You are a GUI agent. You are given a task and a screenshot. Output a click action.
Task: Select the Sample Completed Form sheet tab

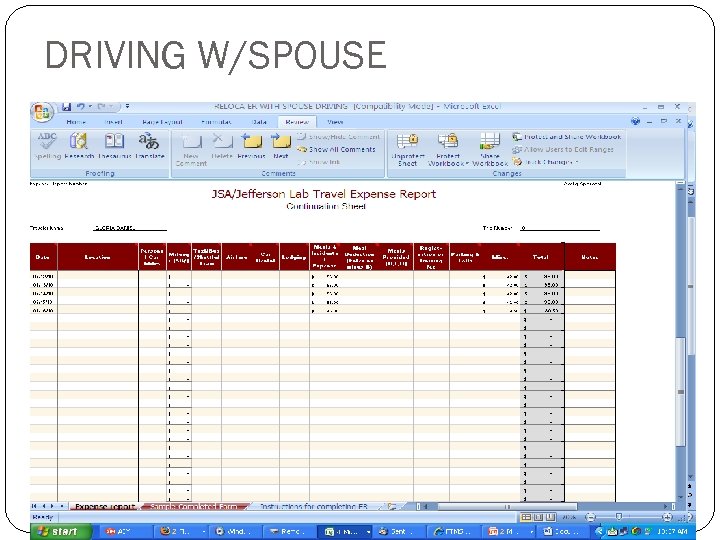tap(194, 506)
